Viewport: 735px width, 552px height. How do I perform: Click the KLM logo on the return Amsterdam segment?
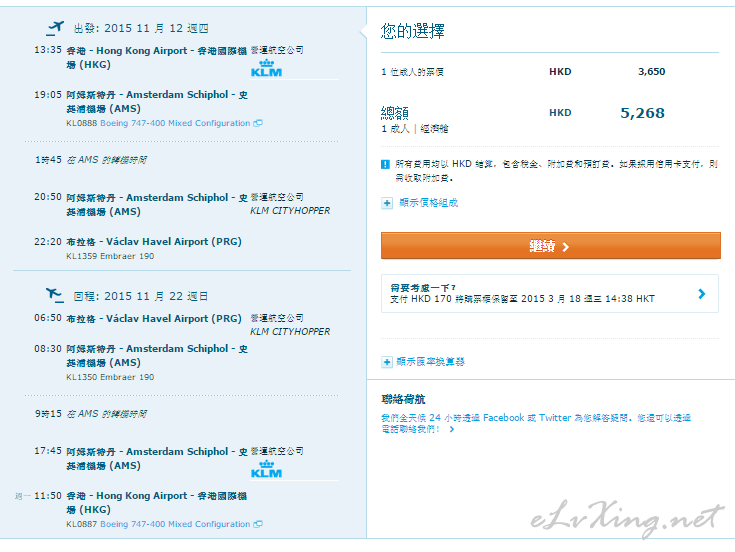[x=266, y=469]
